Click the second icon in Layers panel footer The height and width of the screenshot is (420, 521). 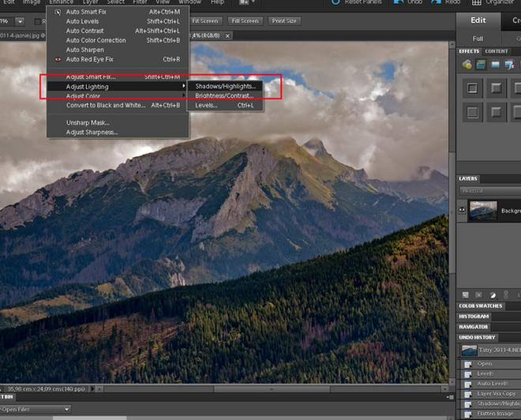(x=478, y=295)
